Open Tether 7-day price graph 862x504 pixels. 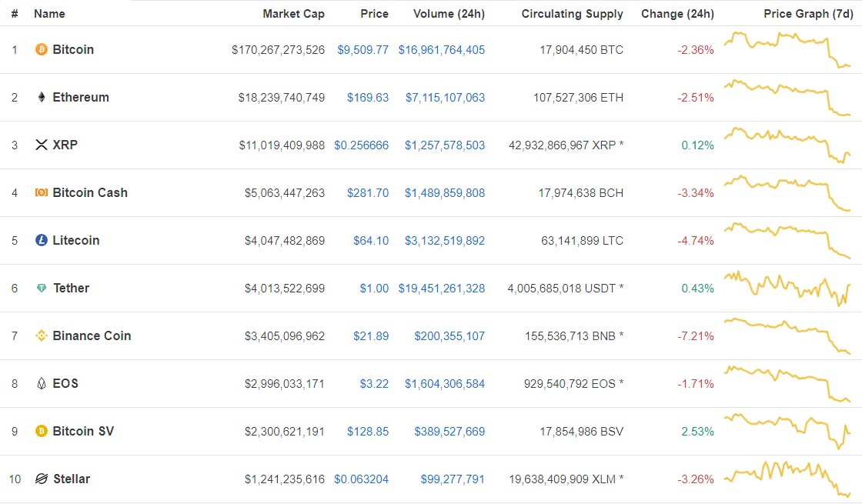787,288
